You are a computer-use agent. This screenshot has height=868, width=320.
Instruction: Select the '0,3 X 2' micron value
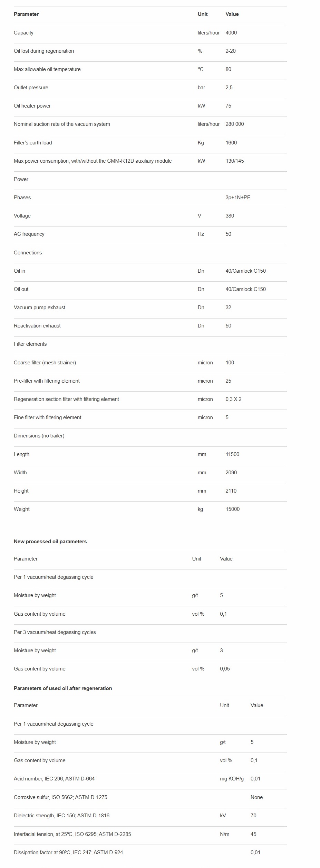(233, 399)
